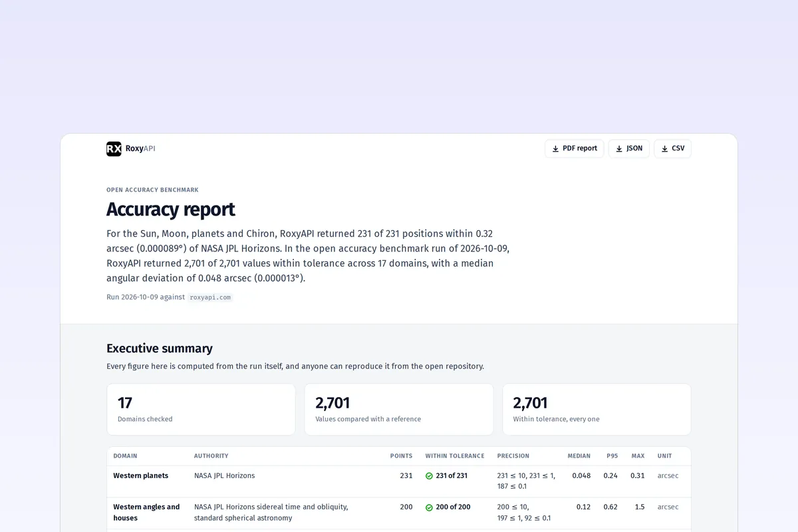The image size is (798, 532).
Task: Click the WITHIN TOLERANCE column header
Action: coord(455,456)
